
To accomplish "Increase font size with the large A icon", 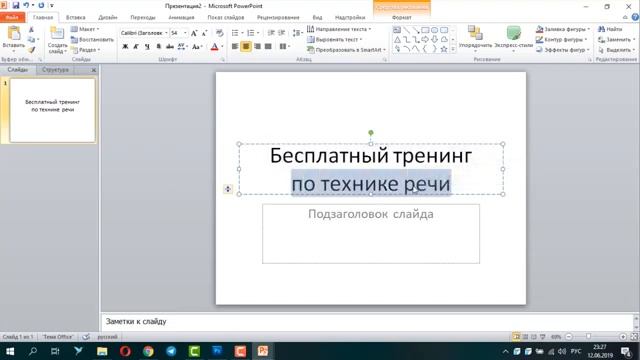I will (194, 33).
